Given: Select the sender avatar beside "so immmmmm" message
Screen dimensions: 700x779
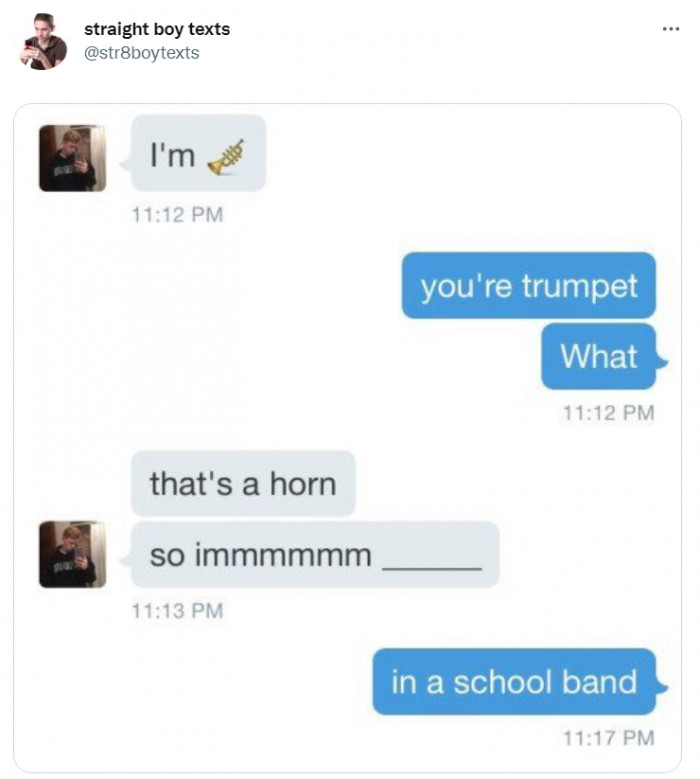Looking at the screenshot, I should [x=73, y=554].
